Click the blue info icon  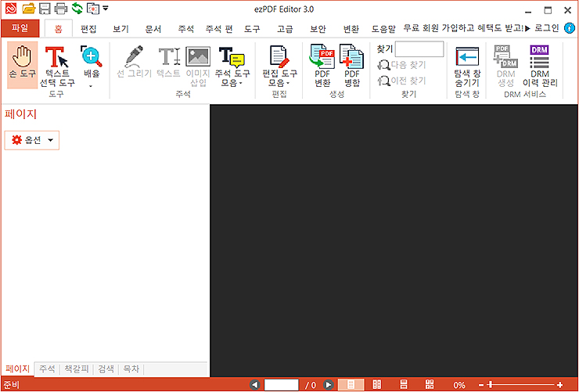pos(570,28)
